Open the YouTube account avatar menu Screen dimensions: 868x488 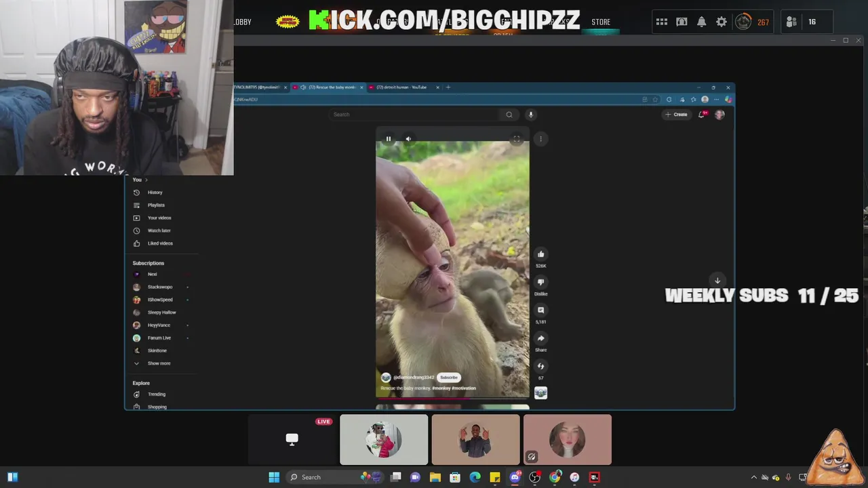[719, 115]
